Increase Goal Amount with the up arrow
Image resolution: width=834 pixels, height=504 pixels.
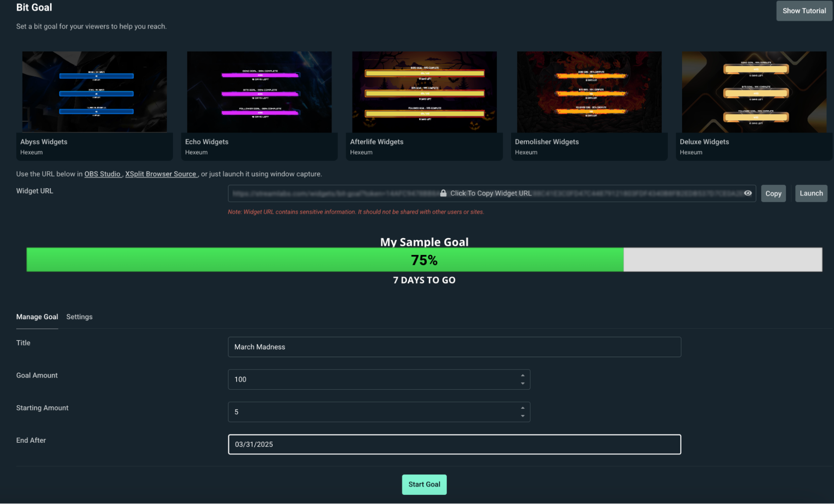click(522, 375)
